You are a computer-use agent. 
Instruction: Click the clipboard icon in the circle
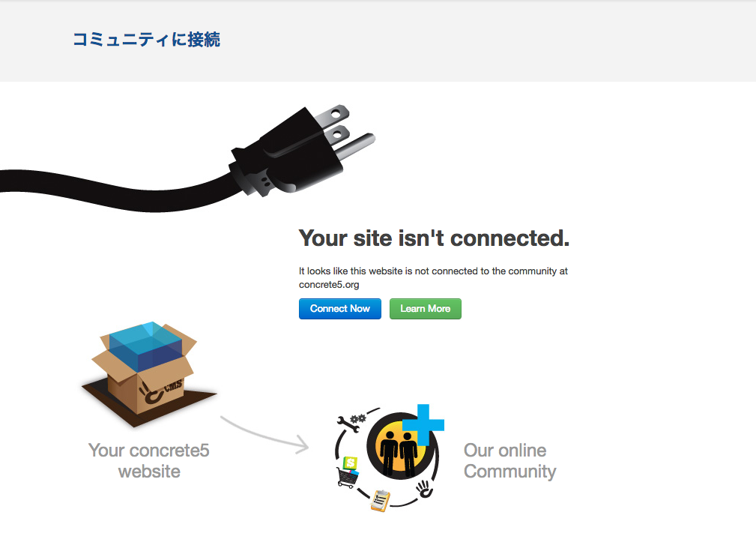click(381, 500)
